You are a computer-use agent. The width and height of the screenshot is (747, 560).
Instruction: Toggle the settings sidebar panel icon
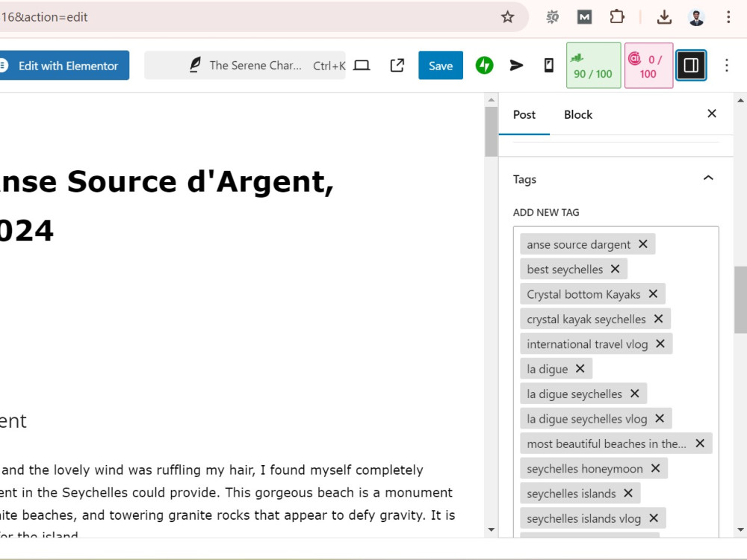point(691,65)
